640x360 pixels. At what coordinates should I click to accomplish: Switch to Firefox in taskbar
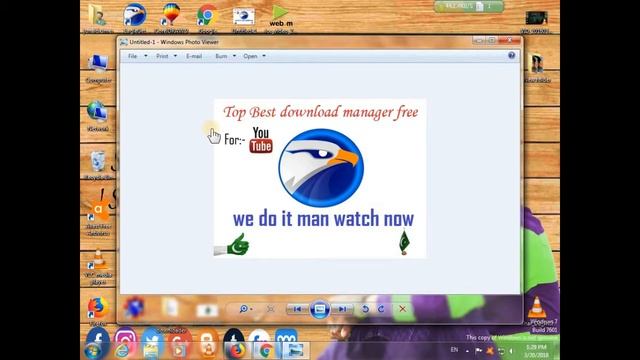click(237, 350)
